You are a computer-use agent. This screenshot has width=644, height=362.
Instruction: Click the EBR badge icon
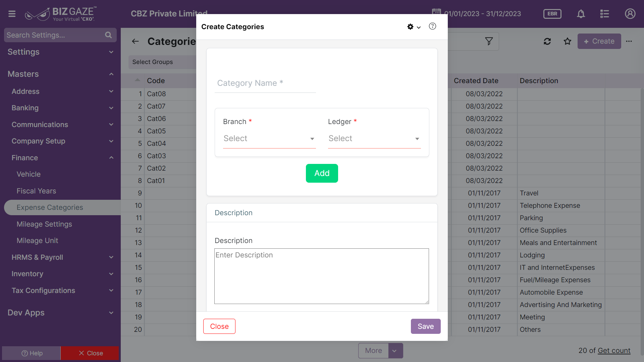pyautogui.click(x=552, y=14)
